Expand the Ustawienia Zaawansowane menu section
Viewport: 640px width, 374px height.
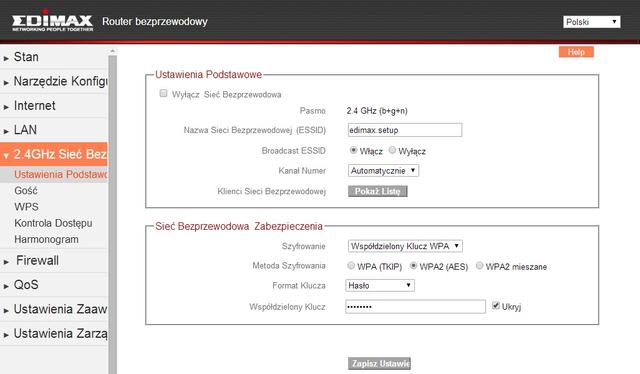(x=54, y=309)
